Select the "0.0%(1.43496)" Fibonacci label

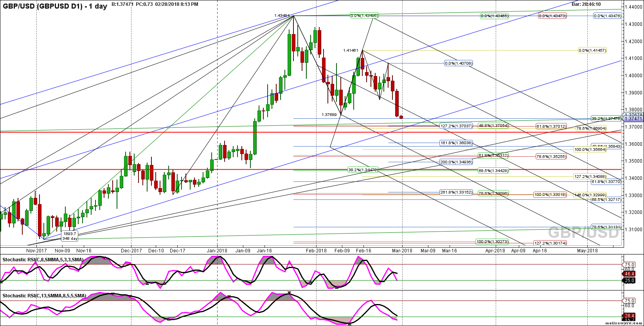(364, 16)
